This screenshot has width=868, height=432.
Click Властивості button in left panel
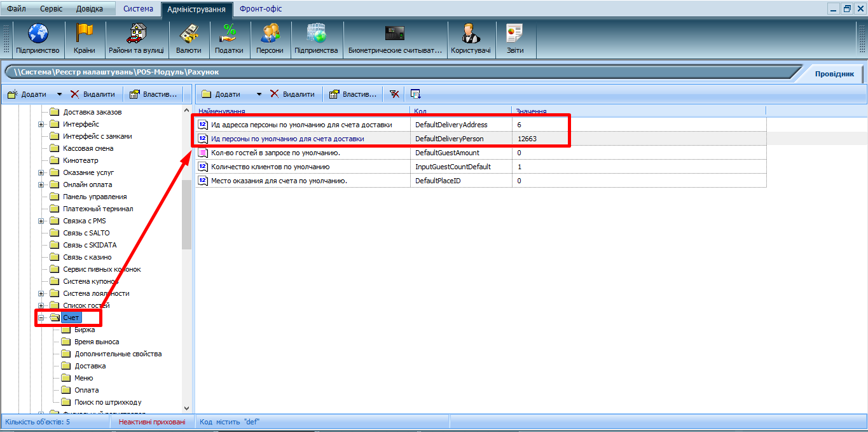pyautogui.click(x=153, y=94)
